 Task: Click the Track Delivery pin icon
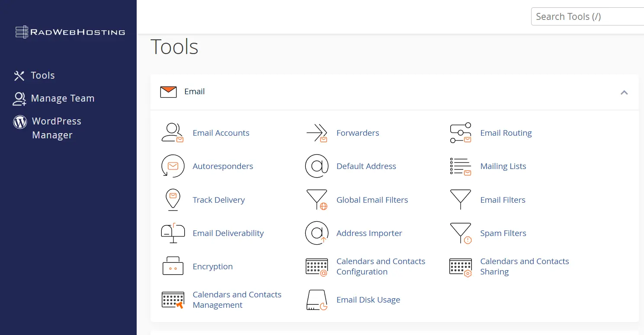pos(173,199)
